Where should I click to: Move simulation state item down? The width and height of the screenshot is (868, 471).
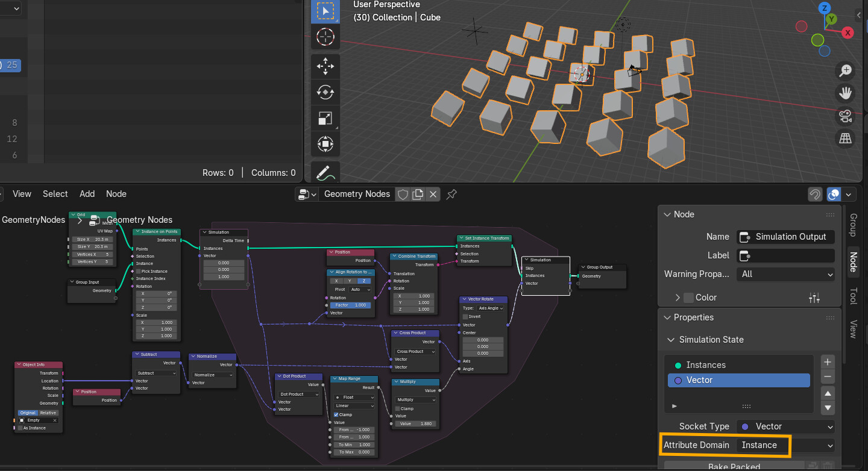(828, 408)
